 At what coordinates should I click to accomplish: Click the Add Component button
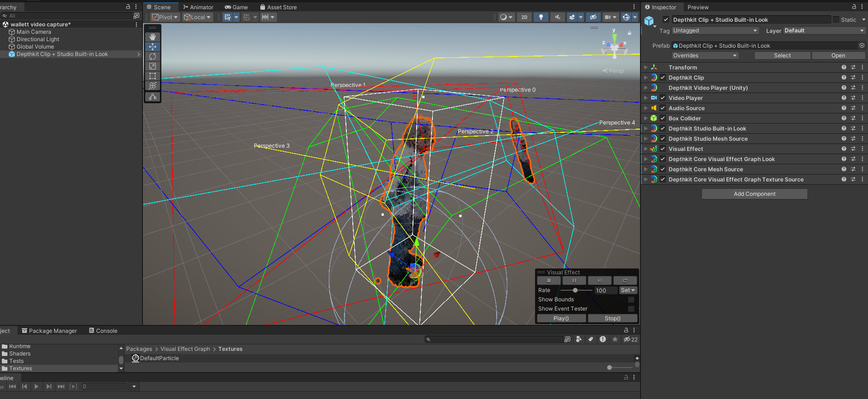(754, 194)
